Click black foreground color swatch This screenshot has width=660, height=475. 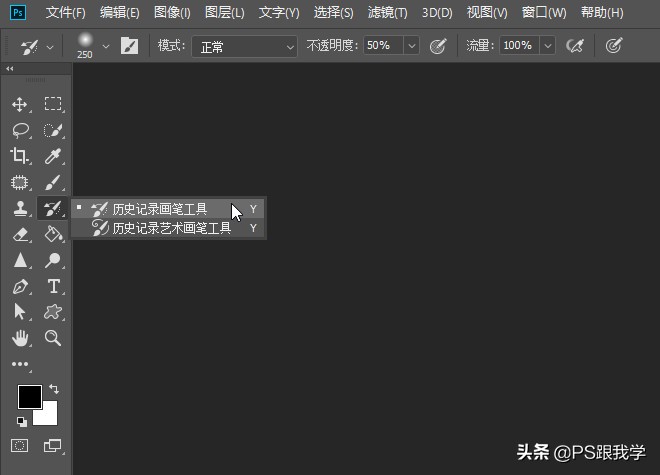pyautogui.click(x=29, y=396)
